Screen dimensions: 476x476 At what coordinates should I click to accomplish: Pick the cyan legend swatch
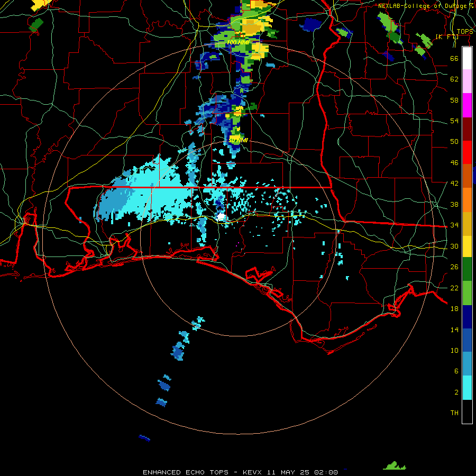467,388
